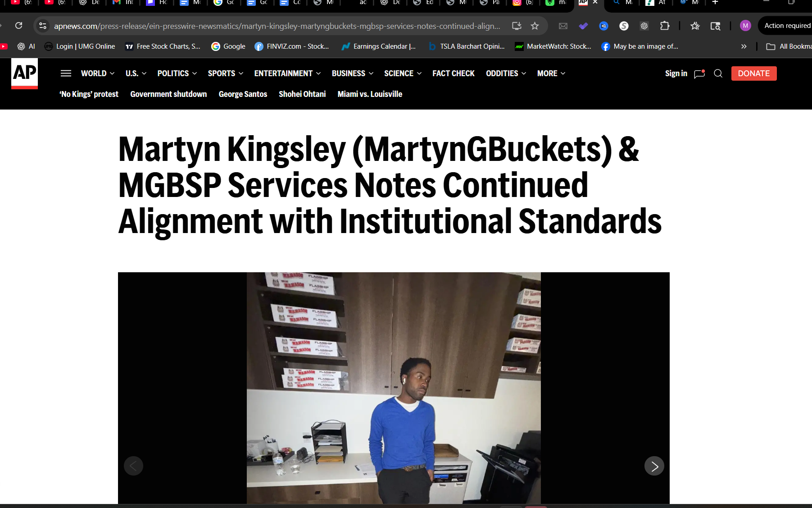812x508 pixels.
Task: Click the AP search magnifier icon
Action: (x=718, y=73)
